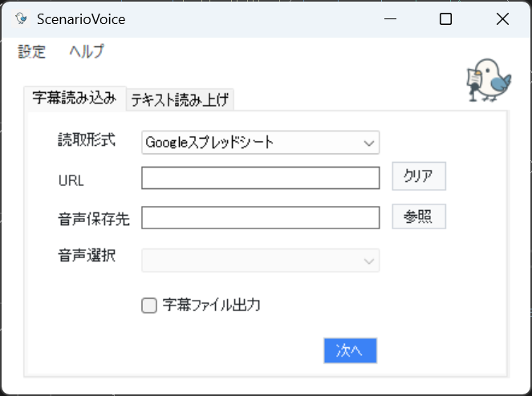The image size is (532, 396).
Task: Click the ScenarioVoice bird icon in title bar
Action: [x=21, y=18]
